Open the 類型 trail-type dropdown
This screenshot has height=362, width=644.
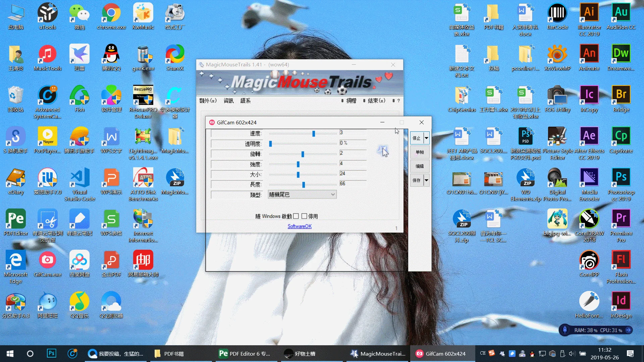point(332,194)
